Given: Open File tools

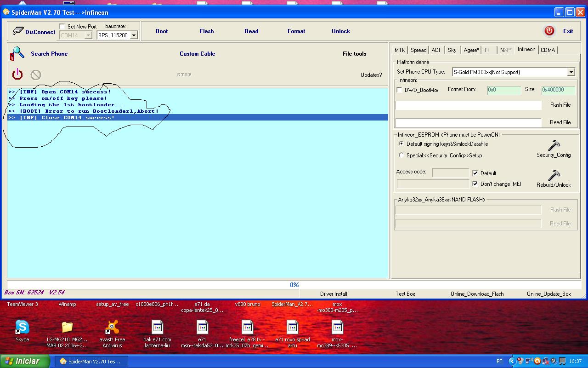Looking at the screenshot, I should (x=355, y=54).
